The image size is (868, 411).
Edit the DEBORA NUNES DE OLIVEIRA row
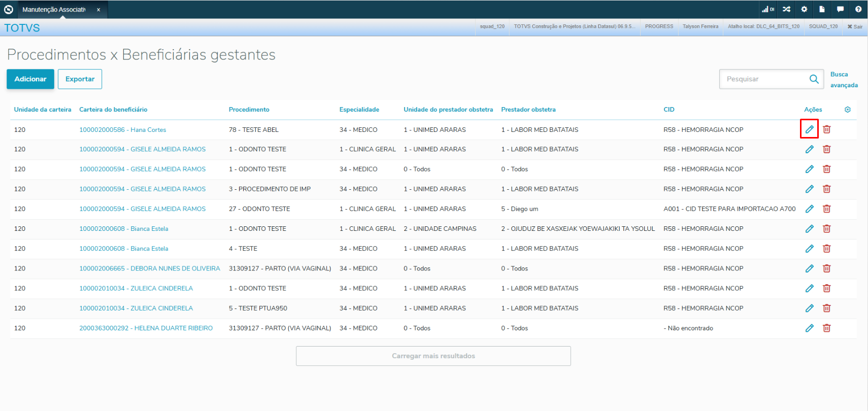(809, 268)
